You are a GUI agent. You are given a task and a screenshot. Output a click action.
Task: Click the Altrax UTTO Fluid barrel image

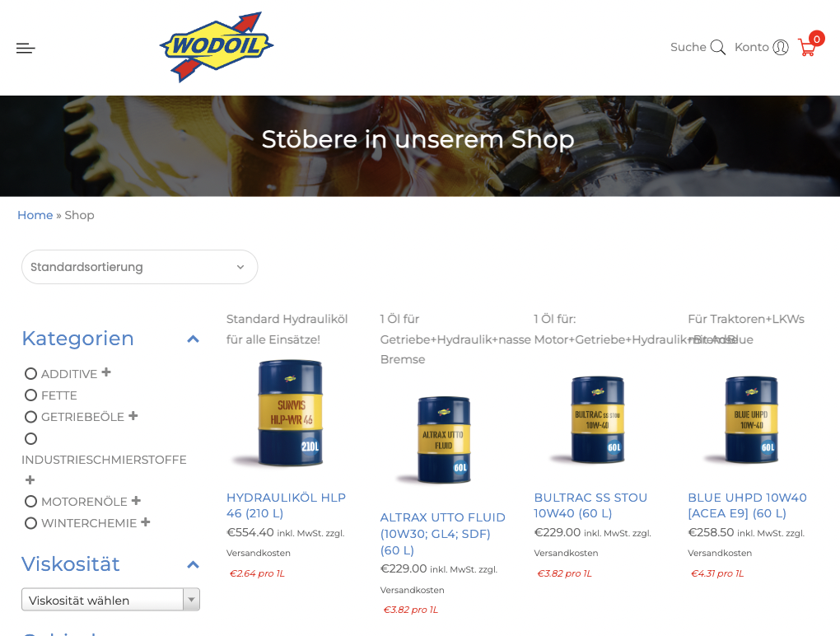pyautogui.click(x=443, y=441)
